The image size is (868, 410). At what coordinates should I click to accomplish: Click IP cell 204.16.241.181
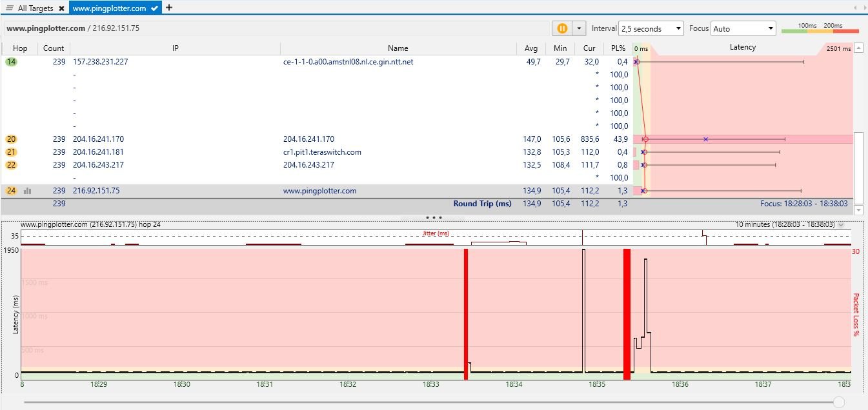coord(98,152)
